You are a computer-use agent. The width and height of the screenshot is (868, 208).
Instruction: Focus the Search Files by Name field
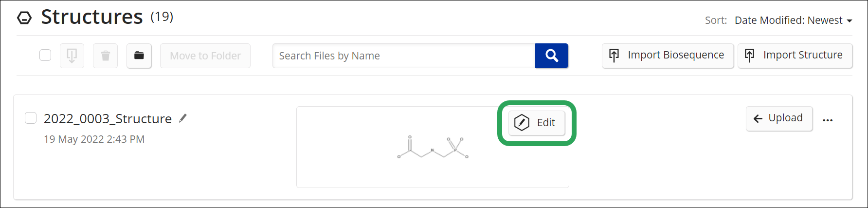(404, 56)
